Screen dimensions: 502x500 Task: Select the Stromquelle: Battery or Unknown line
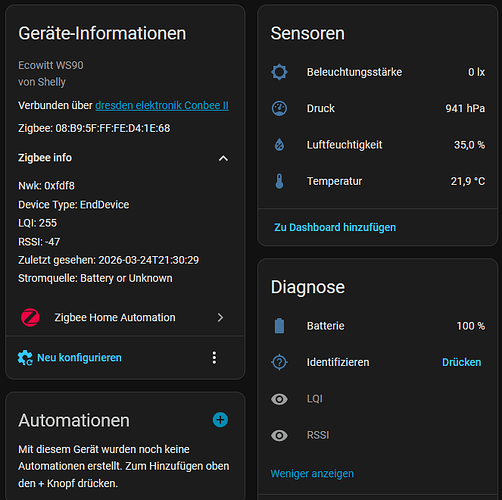click(x=95, y=278)
